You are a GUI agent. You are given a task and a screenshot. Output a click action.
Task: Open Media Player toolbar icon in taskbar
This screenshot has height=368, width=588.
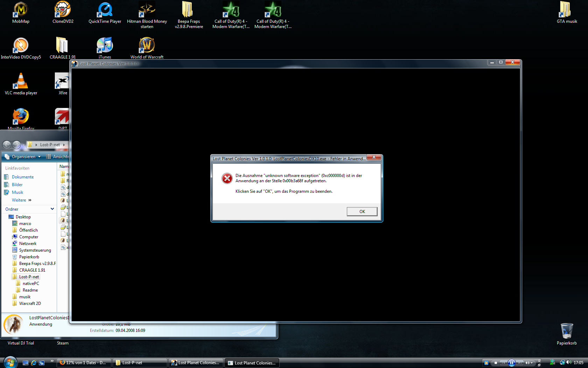[486, 363]
